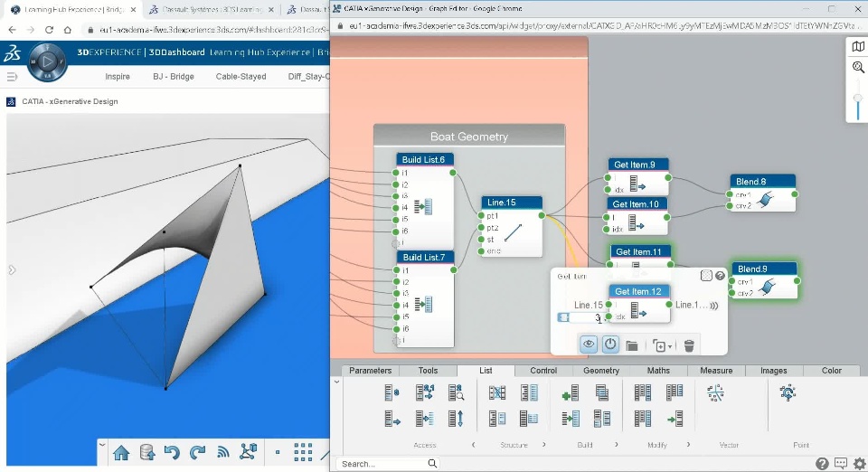The image size is (868, 472).
Task: Click the right chevron after the Structure group
Action: [544, 444]
